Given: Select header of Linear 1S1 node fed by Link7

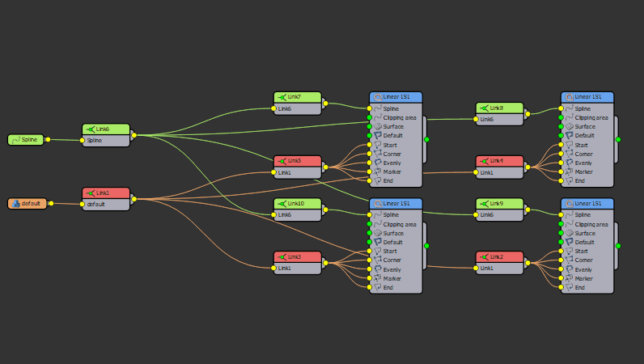Looking at the screenshot, I should pos(396,97).
